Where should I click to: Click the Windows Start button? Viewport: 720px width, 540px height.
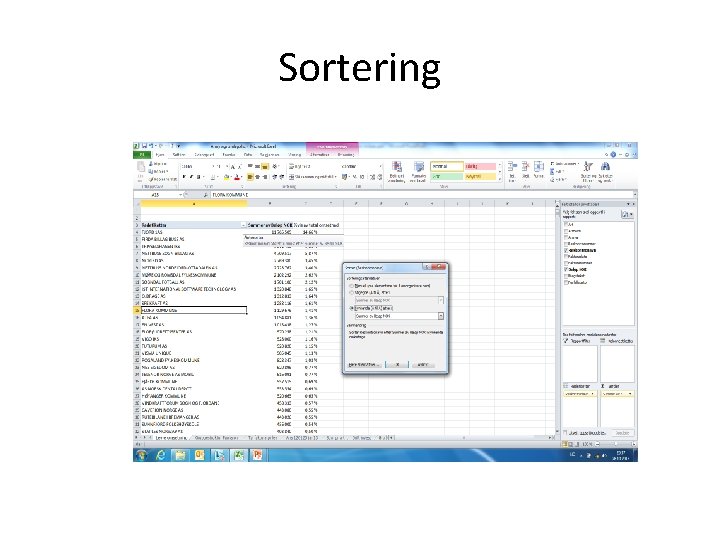pyautogui.click(x=141, y=455)
